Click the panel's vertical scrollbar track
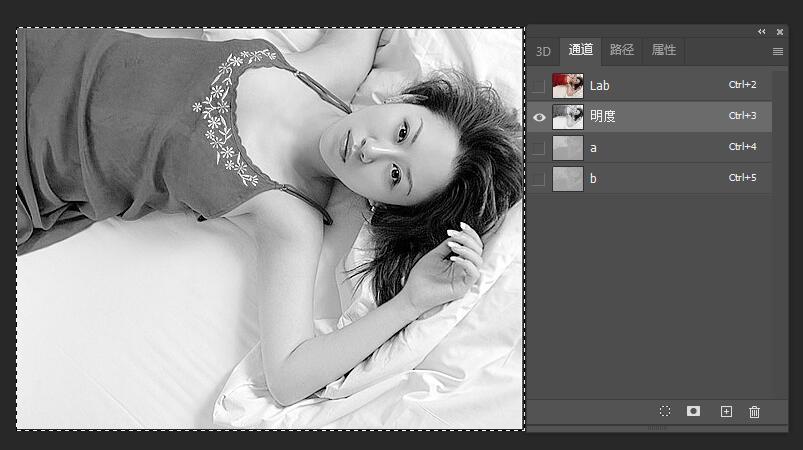The width and height of the screenshot is (803, 450). pyautogui.click(x=779, y=234)
